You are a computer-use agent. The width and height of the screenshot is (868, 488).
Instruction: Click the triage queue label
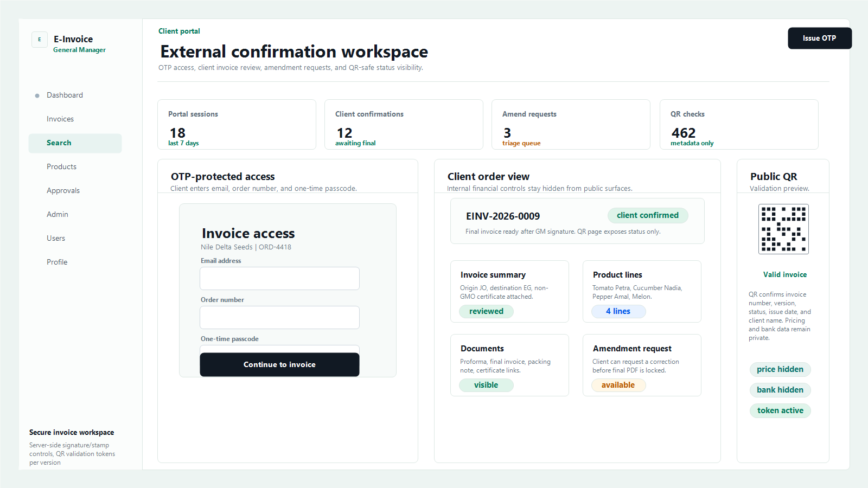521,144
